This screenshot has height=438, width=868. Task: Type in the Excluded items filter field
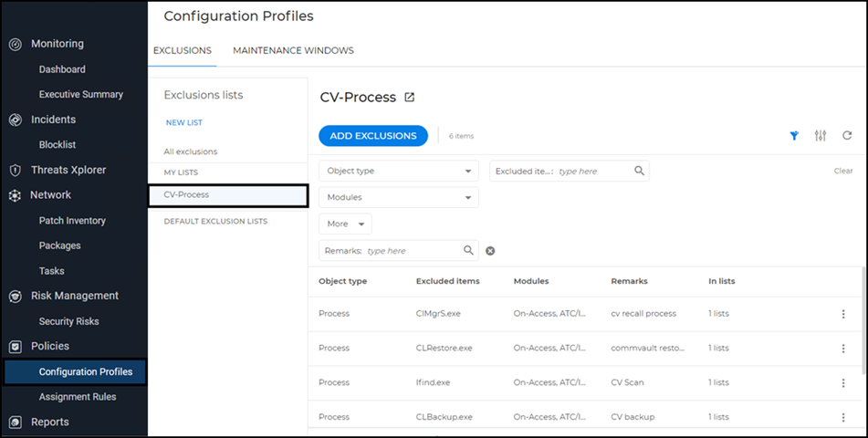click(593, 171)
